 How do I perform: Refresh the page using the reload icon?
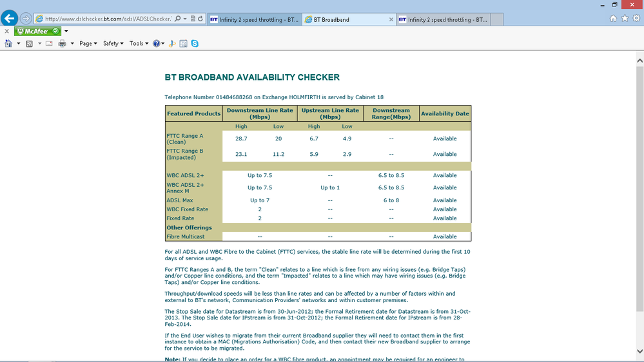coord(200,19)
